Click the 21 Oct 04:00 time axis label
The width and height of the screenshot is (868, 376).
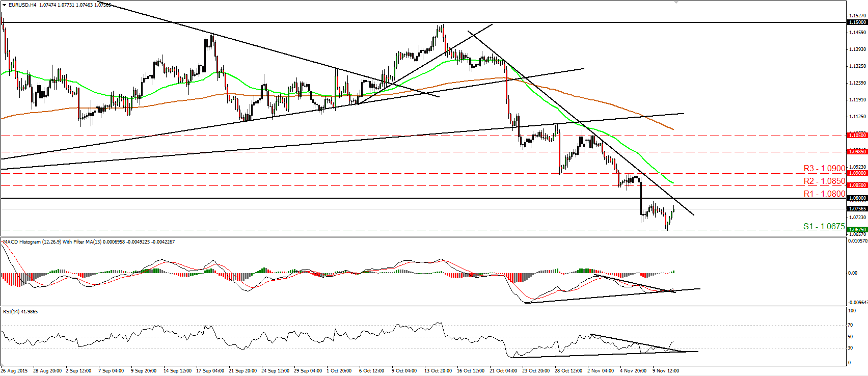coord(503,370)
